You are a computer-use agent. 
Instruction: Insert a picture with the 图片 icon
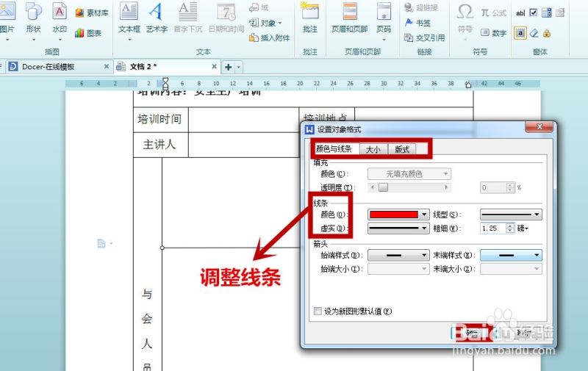[7, 11]
